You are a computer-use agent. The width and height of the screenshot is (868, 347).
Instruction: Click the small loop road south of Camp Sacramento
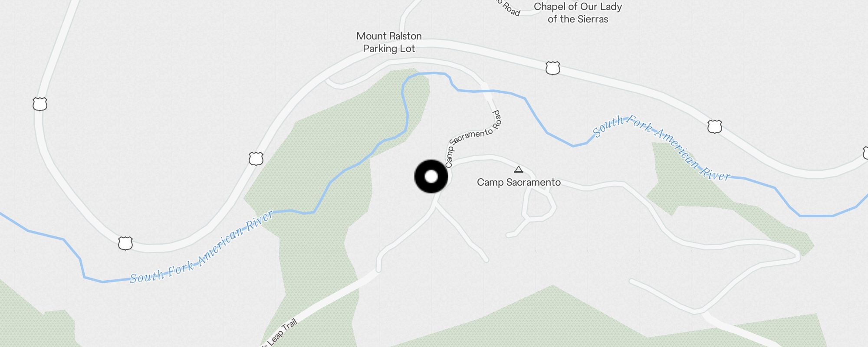[x=538, y=205]
